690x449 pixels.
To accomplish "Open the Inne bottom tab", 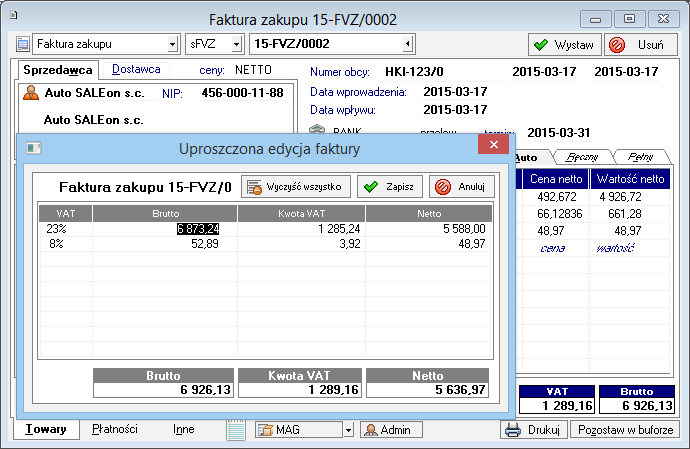I will click(184, 429).
